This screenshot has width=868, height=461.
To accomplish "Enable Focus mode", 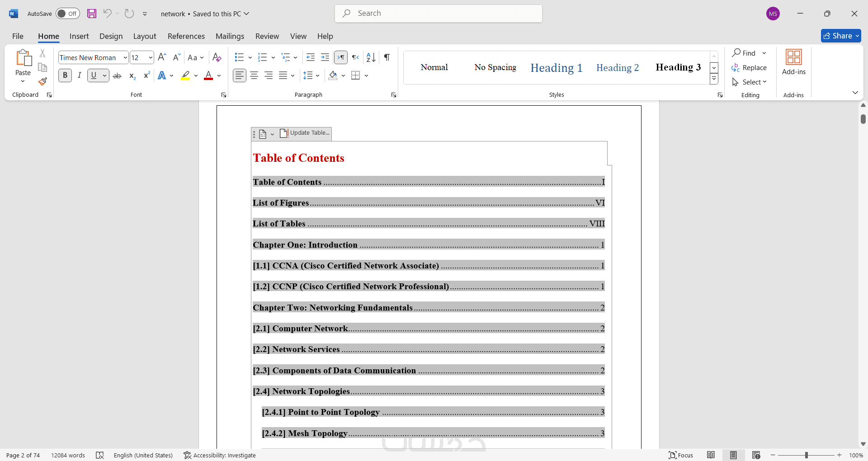I will pos(681,455).
